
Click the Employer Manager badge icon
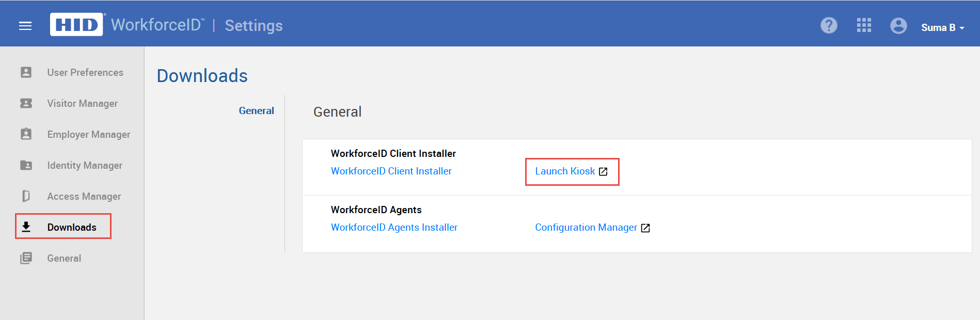[x=26, y=134]
